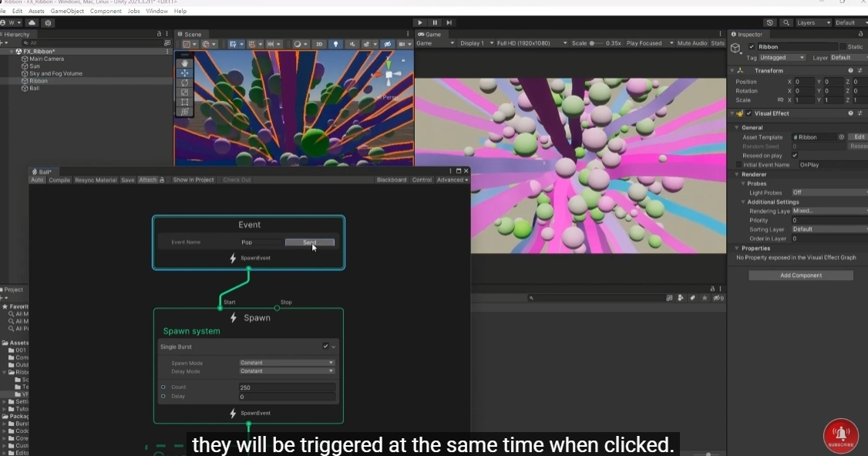This screenshot has width=868, height=456.
Task: Open the Spawn Mode dropdown in Spawn system
Action: pos(287,362)
